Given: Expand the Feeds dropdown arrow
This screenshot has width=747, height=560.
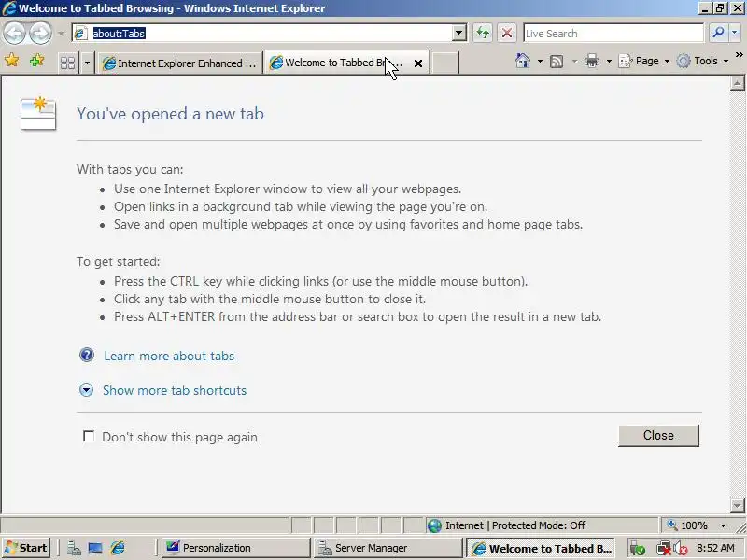Looking at the screenshot, I should [x=574, y=61].
